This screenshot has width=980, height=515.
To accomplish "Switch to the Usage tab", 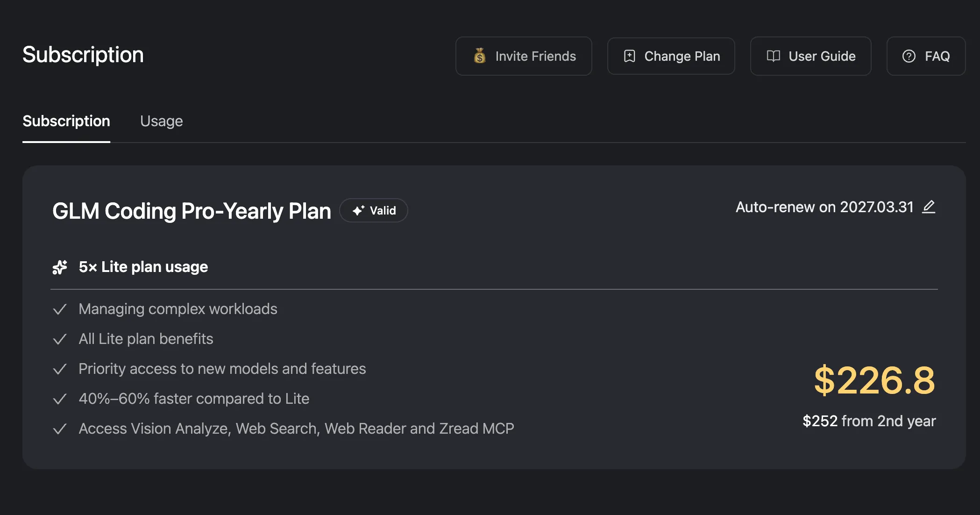I will [x=161, y=121].
